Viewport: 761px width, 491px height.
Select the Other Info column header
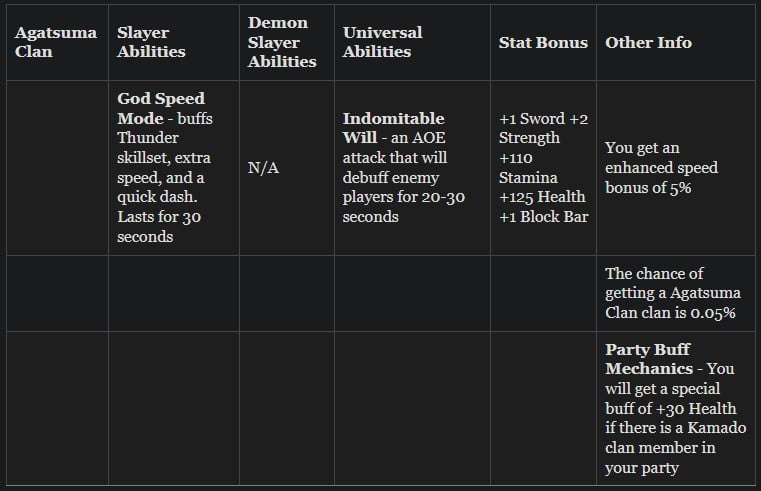648,42
